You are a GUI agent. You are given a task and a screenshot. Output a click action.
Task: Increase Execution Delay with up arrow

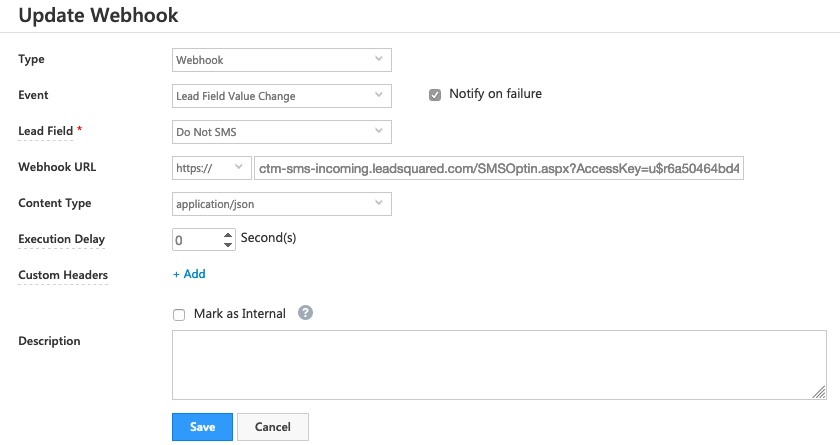pos(228,235)
